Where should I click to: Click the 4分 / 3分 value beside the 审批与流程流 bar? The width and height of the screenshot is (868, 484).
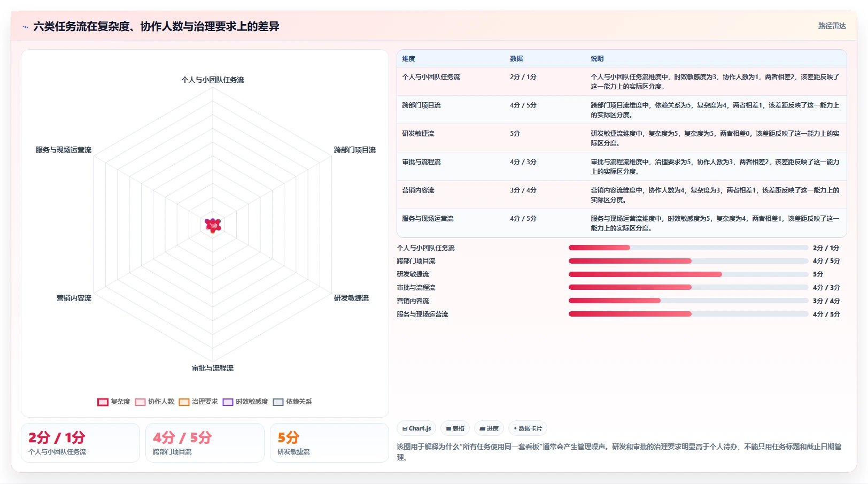coord(826,288)
